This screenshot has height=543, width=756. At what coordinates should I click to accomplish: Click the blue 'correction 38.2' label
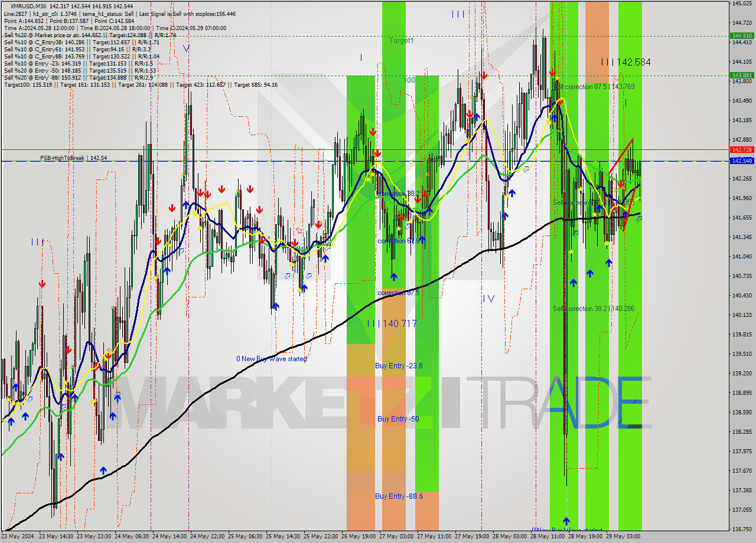[399, 194]
